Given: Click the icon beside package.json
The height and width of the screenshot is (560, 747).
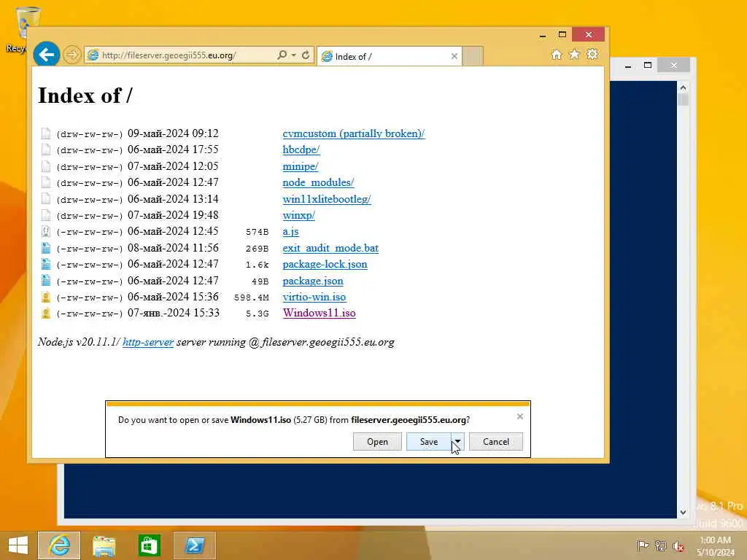Looking at the screenshot, I should tap(46, 281).
